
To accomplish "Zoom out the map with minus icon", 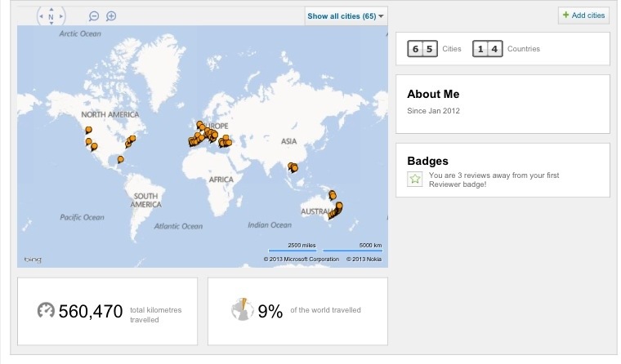I will pyautogui.click(x=94, y=16).
